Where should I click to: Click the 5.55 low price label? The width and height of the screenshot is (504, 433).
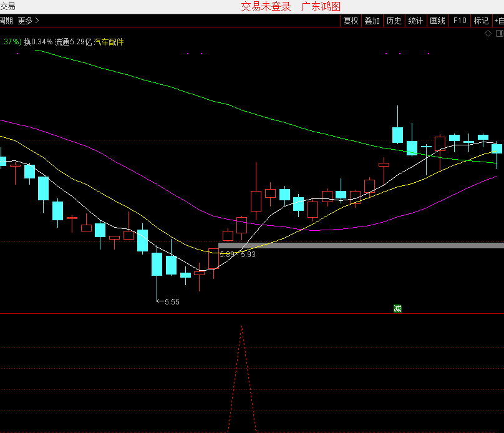tap(171, 301)
